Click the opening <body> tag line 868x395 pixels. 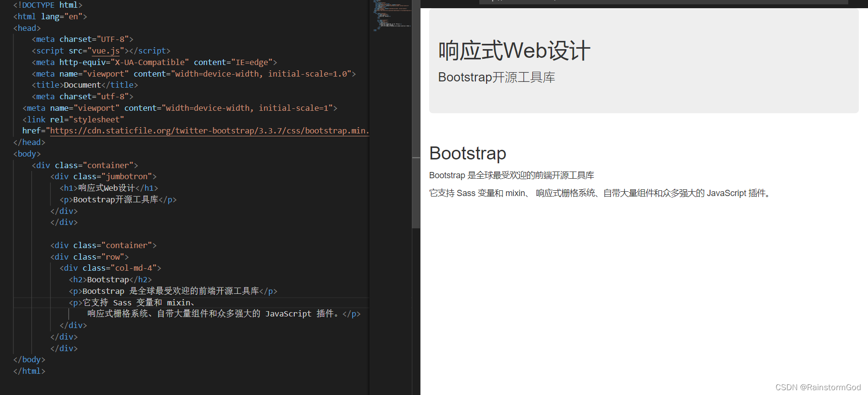(x=27, y=154)
